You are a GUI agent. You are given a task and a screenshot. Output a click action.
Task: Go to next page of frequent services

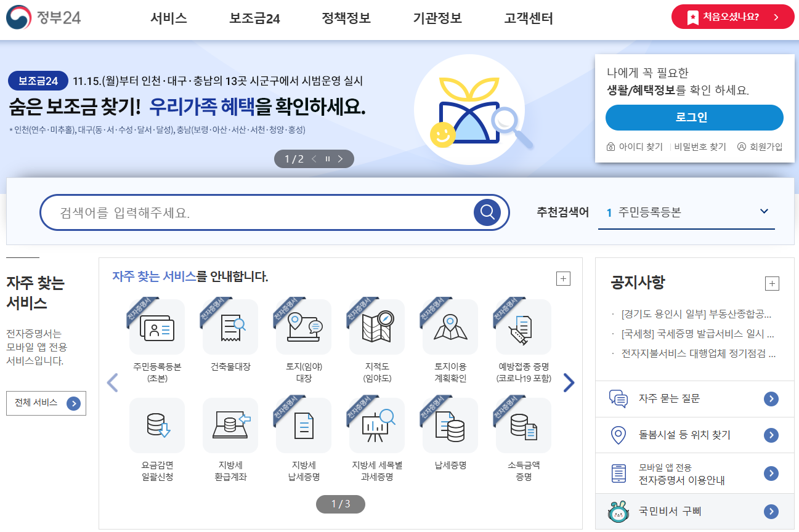pyautogui.click(x=569, y=382)
